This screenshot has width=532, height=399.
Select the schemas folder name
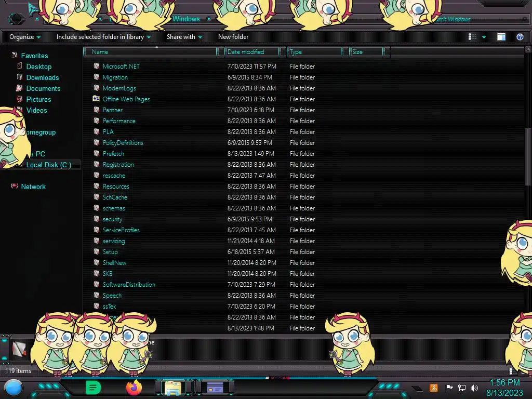114,208
